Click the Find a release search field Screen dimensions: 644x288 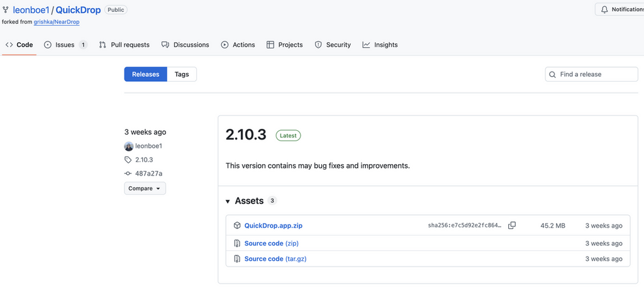(x=596, y=74)
